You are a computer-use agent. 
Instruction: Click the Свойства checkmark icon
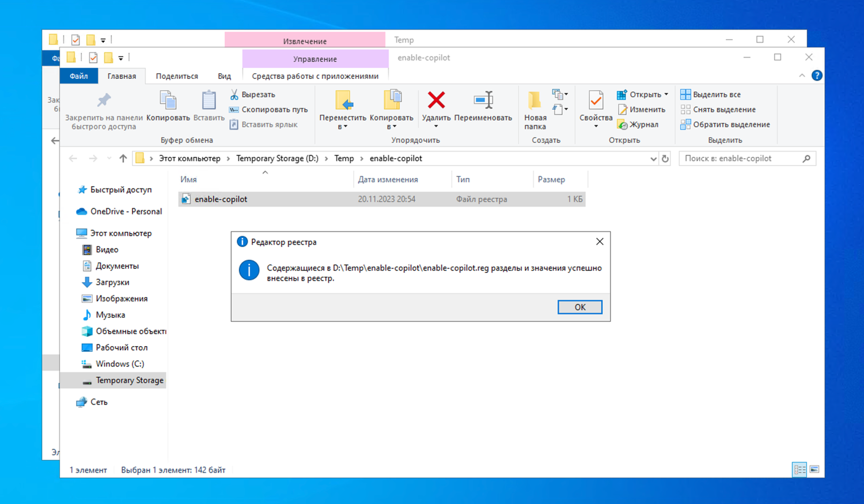pyautogui.click(x=596, y=101)
